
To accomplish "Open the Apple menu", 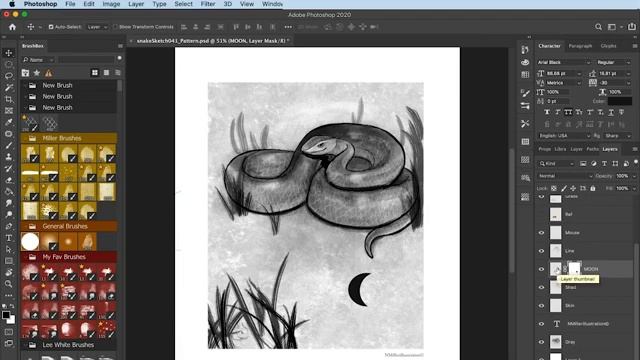I will 12,4.
